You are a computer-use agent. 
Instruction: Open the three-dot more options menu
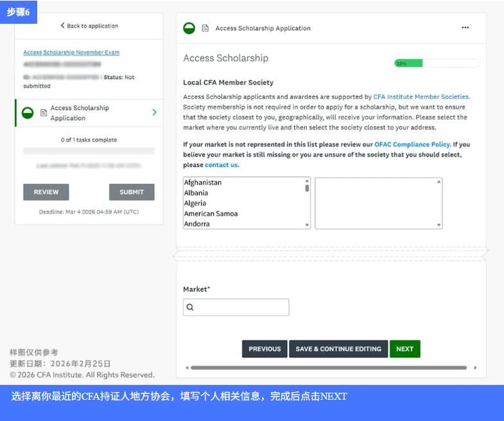[465, 28]
